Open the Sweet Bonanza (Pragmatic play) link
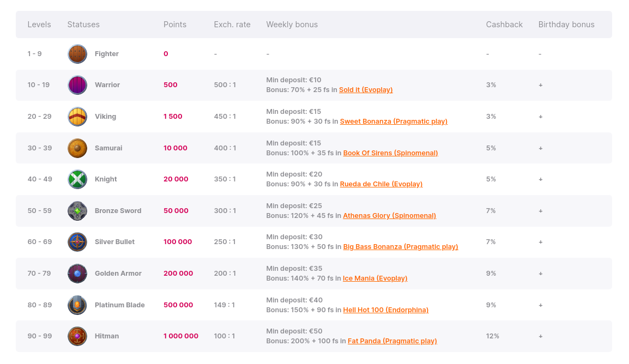This screenshot has height=364, width=629. pos(394,122)
